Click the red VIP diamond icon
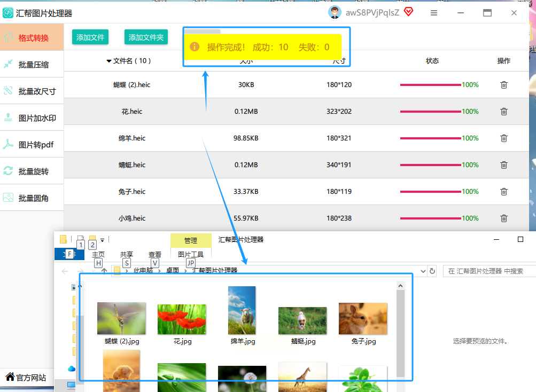The width and height of the screenshot is (536, 392). pyautogui.click(x=408, y=12)
